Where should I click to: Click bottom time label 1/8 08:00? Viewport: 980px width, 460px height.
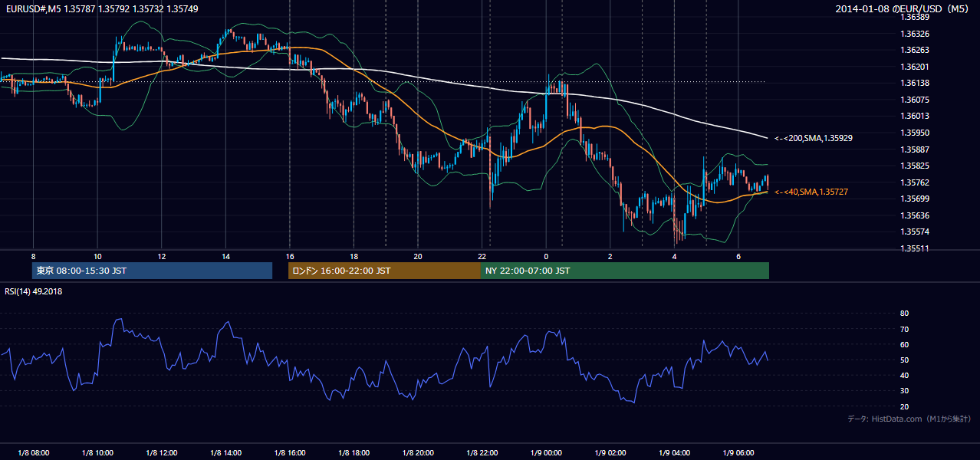pyautogui.click(x=33, y=452)
